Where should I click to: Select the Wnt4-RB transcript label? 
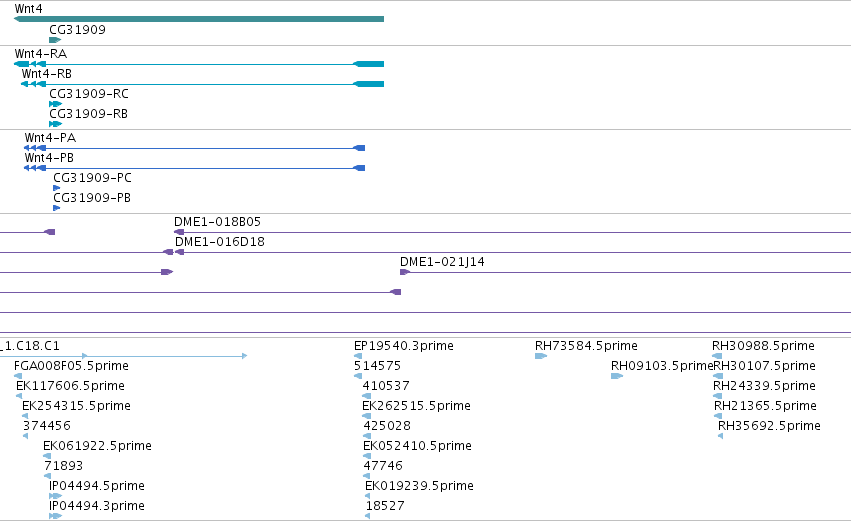47,74
